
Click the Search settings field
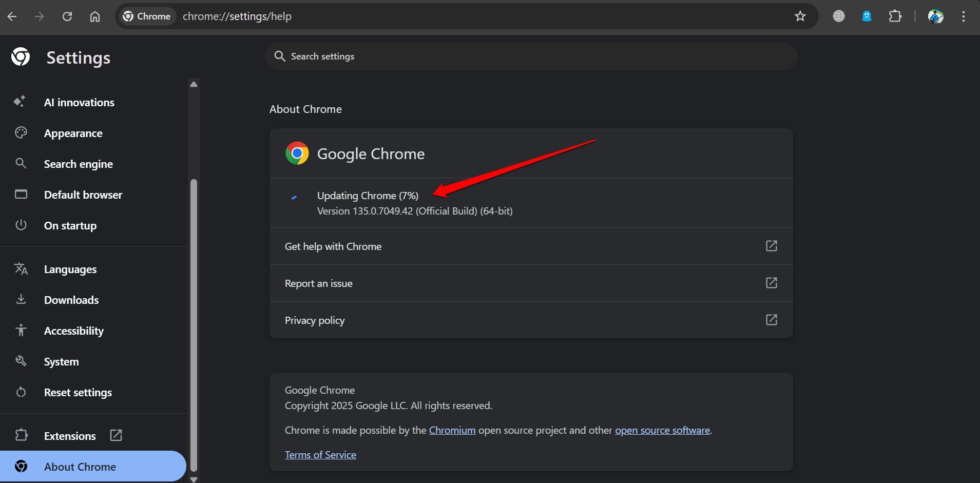tap(531, 56)
